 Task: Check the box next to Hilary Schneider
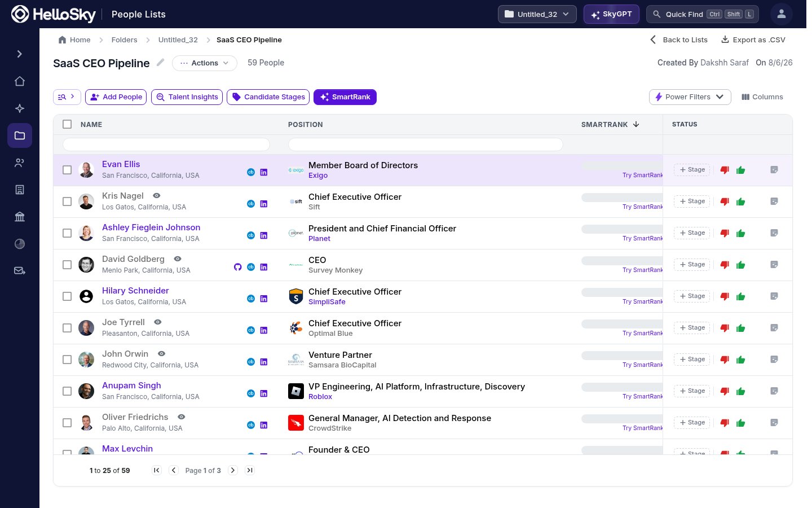tap(67, 296)
